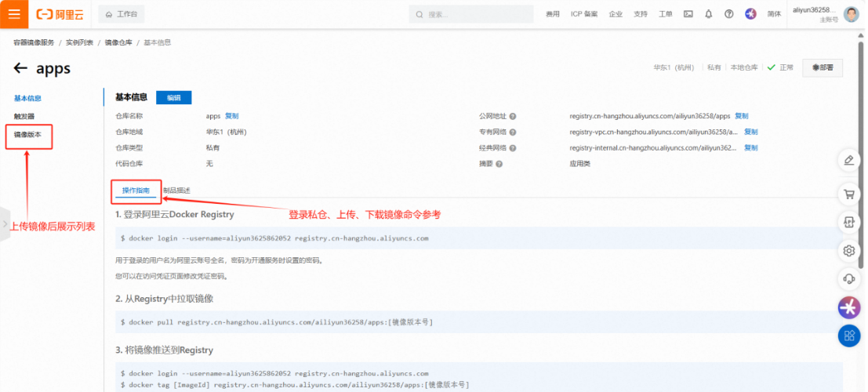Launch the Cloud Shell terminal icon

click(x=688, y=14)
